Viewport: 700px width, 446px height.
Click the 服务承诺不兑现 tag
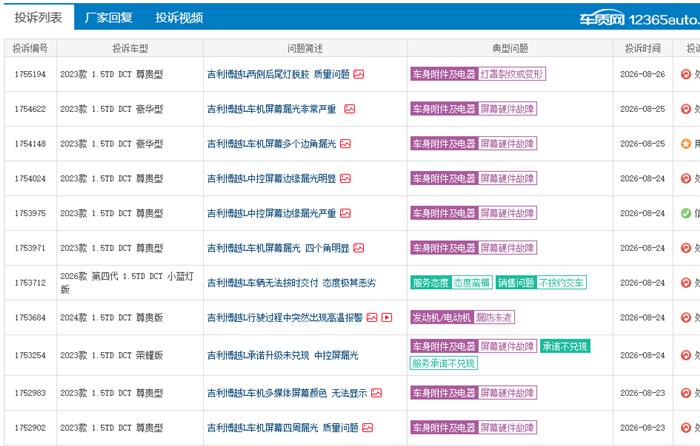[x=444, y=363]
